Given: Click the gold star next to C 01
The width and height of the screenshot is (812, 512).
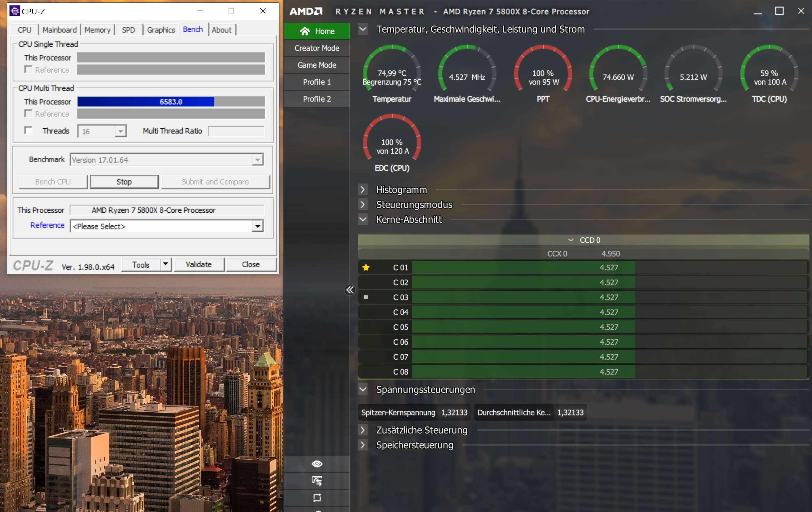Looking at the screenshot, I should click(x=366, y=268).
